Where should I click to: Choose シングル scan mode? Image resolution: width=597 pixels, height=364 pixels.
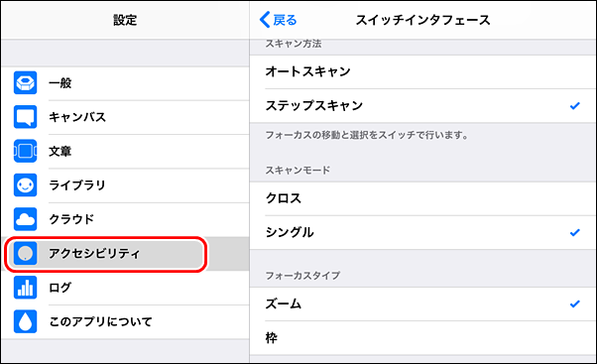tap(423, 233)
